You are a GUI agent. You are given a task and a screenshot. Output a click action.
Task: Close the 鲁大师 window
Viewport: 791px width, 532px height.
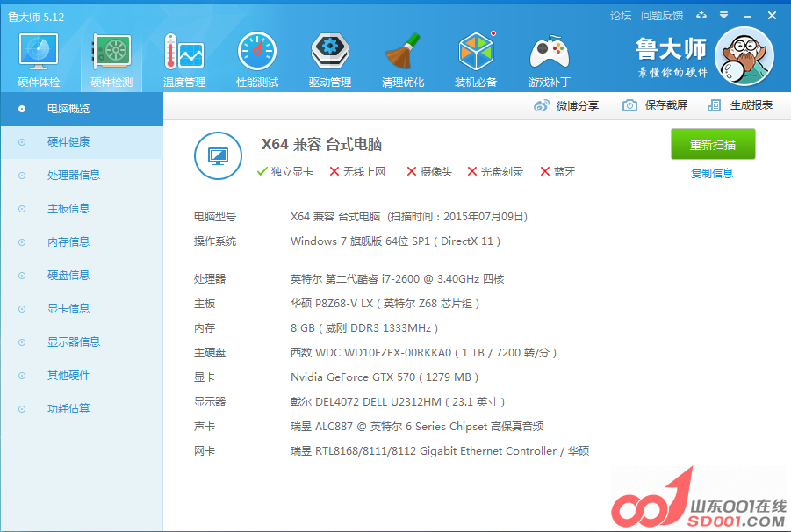tap(772, 16)
